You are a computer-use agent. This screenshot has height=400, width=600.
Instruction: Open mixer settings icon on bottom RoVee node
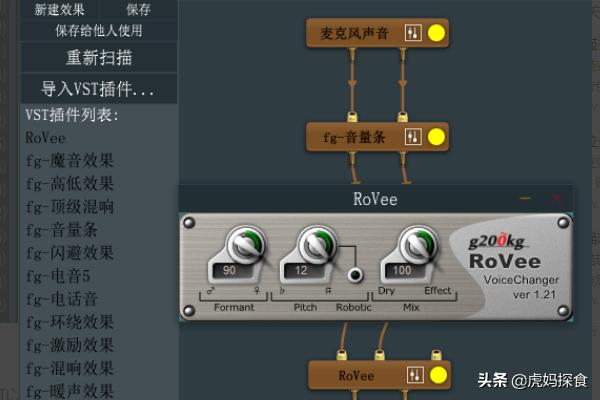(416, 375)
